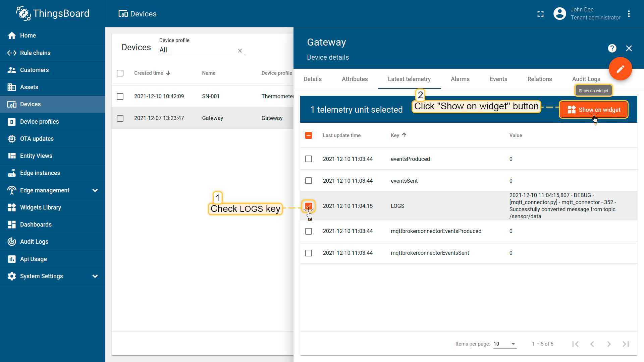
Task: Switch to Relations tab
Action: click(540, 79)
